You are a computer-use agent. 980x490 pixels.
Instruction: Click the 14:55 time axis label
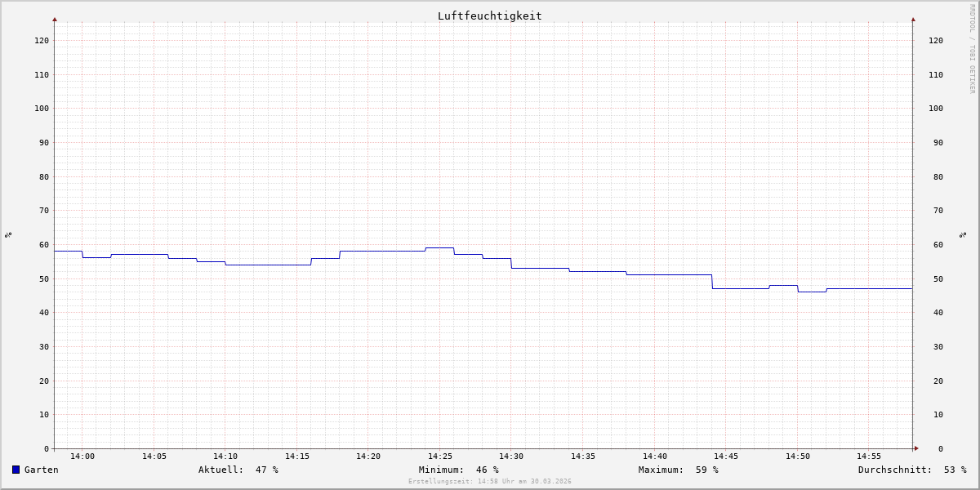(x=869, y=457)
